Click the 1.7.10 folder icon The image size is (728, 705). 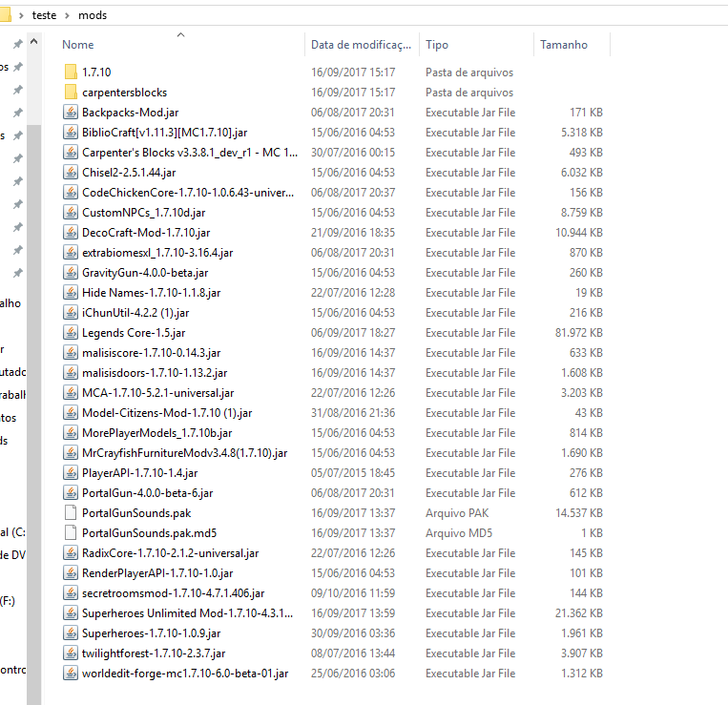click(x=71, y=72)
